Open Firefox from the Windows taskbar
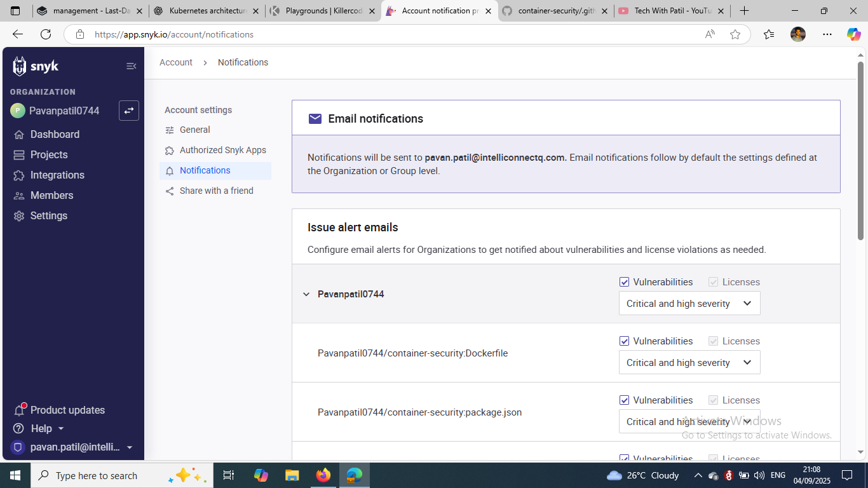This screenshot has width=868, height=488. (x=323, y=475)
